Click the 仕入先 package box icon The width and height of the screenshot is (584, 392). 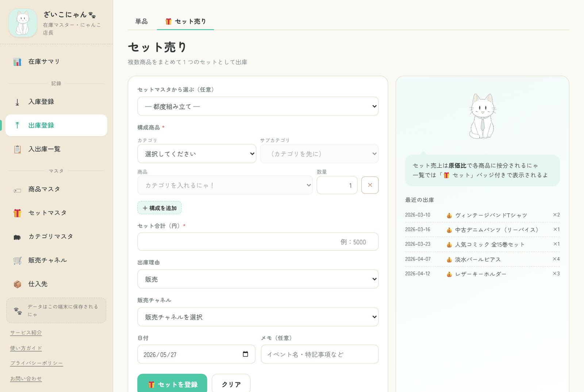point(17,284)
